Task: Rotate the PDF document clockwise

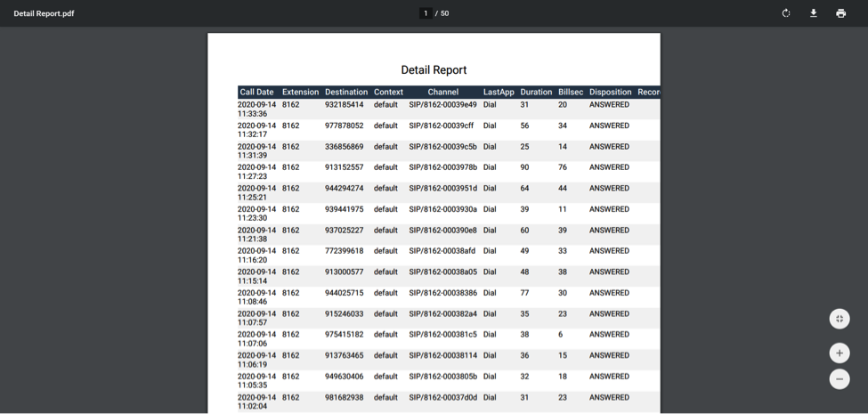Action: click(x=785, y=13)
